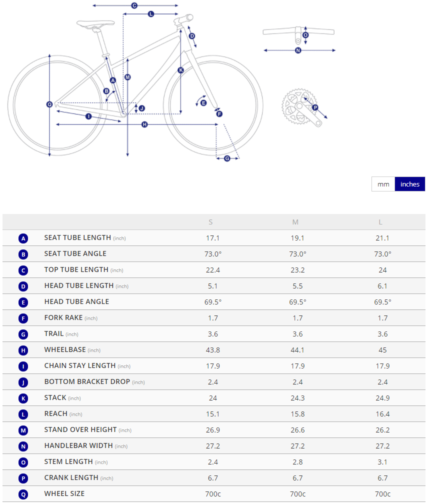Screen dimensions: 428x504
Task: Click the K stack row icon
Action: click(23, 398)
